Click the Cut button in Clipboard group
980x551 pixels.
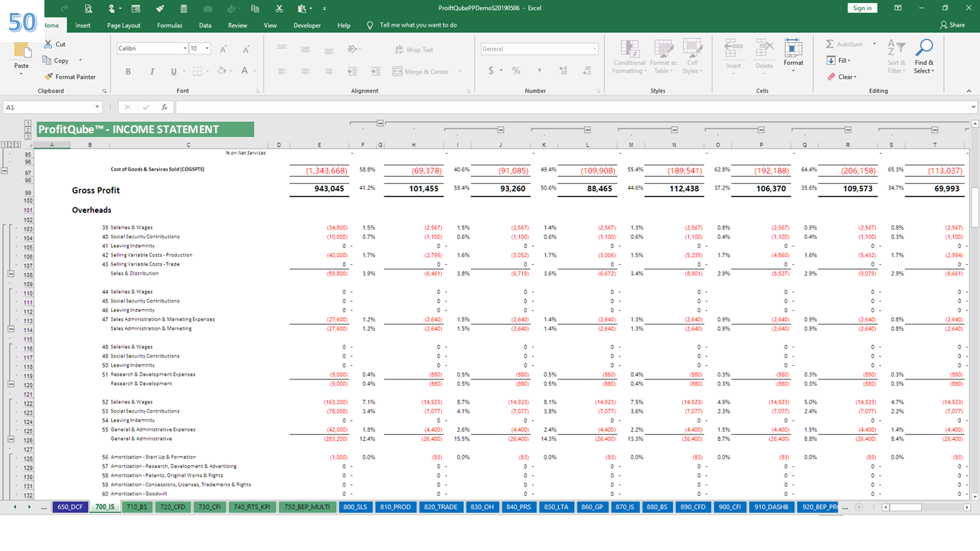click(x=55, y=44)
